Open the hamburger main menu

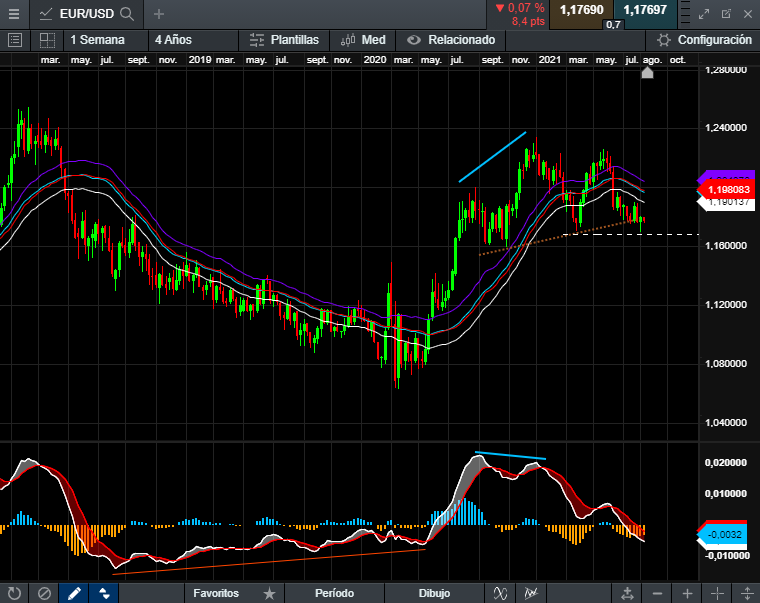[x=14, y=14]
